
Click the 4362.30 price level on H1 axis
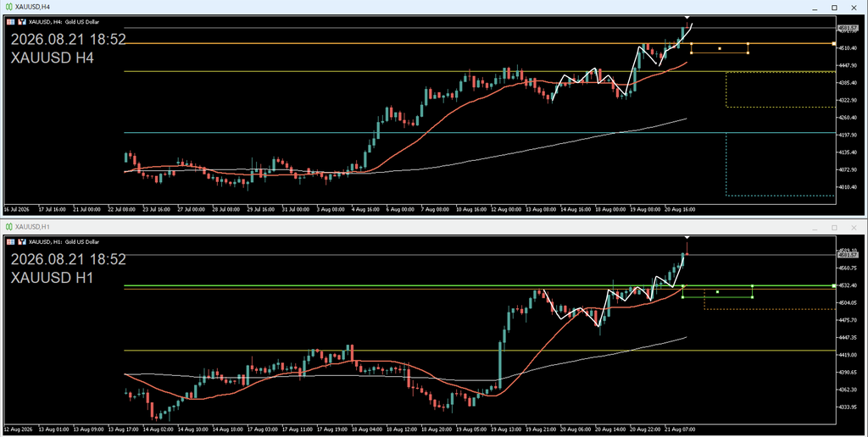tap(848, 390)
